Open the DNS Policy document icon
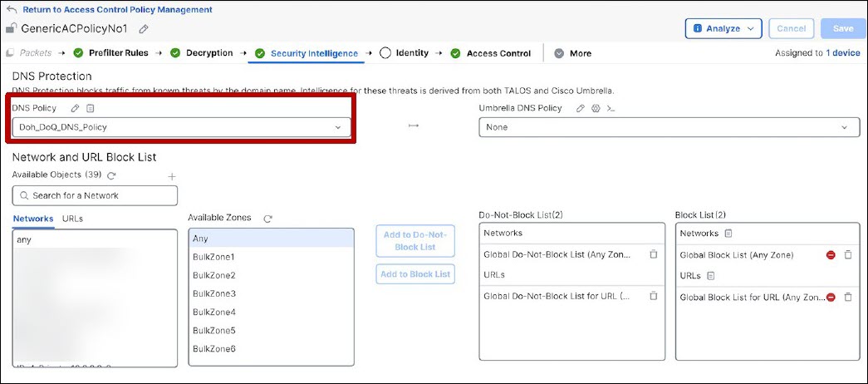This screenshot has height=384, width=868. click(x=91, y=108)
